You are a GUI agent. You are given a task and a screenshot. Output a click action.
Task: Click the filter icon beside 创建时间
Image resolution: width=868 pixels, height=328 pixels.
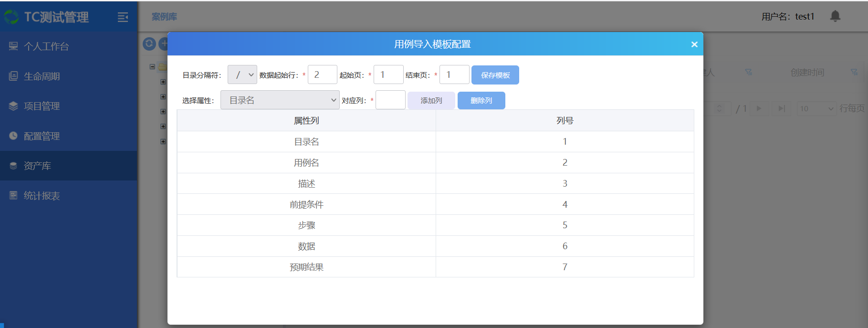pos(854,72)
